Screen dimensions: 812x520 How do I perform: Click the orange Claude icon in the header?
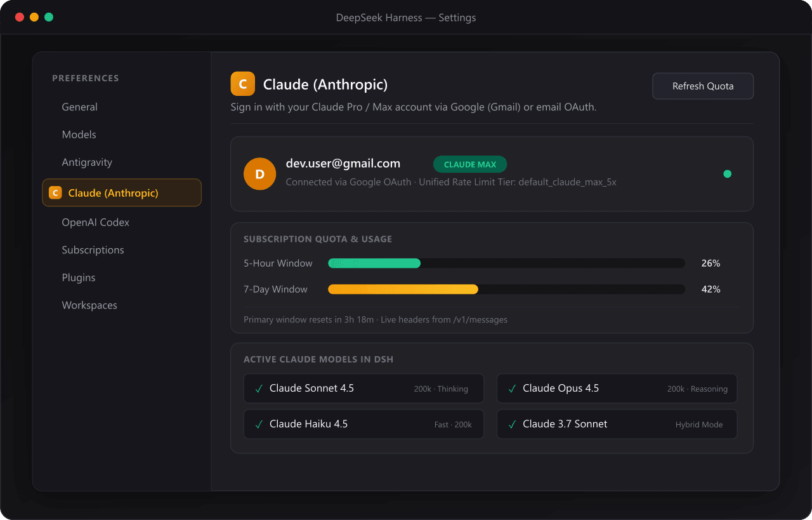[x=242, y=84]
